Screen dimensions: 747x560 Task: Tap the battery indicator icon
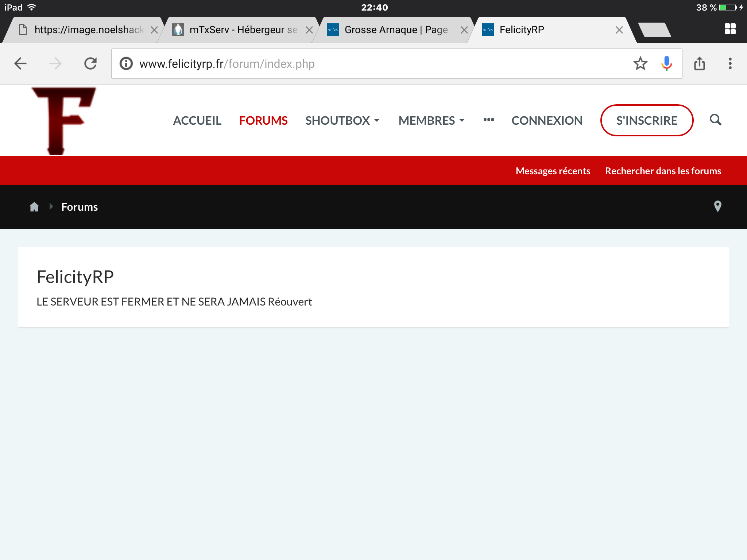pyautogui.click(x=728, y=7)
